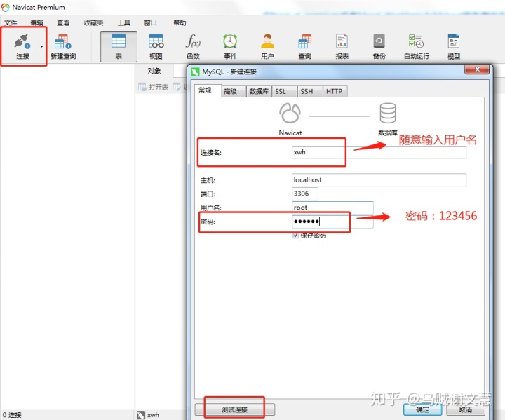Open the 报表 report tool
505x420 pixels.
pos(342,47)
